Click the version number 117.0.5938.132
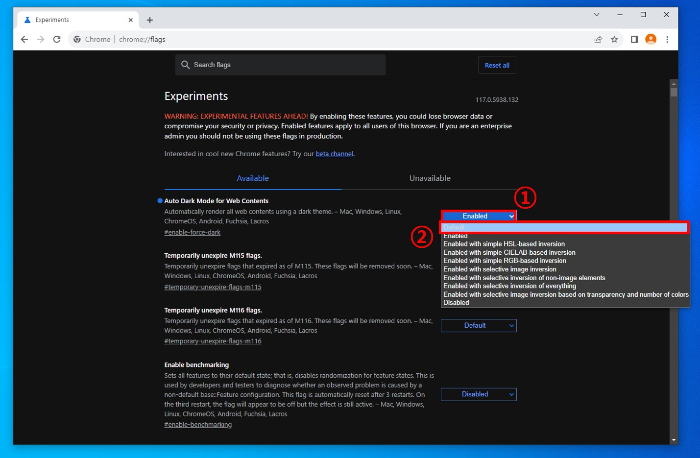This screenshot has width=700, height=458. click(497, 100)
